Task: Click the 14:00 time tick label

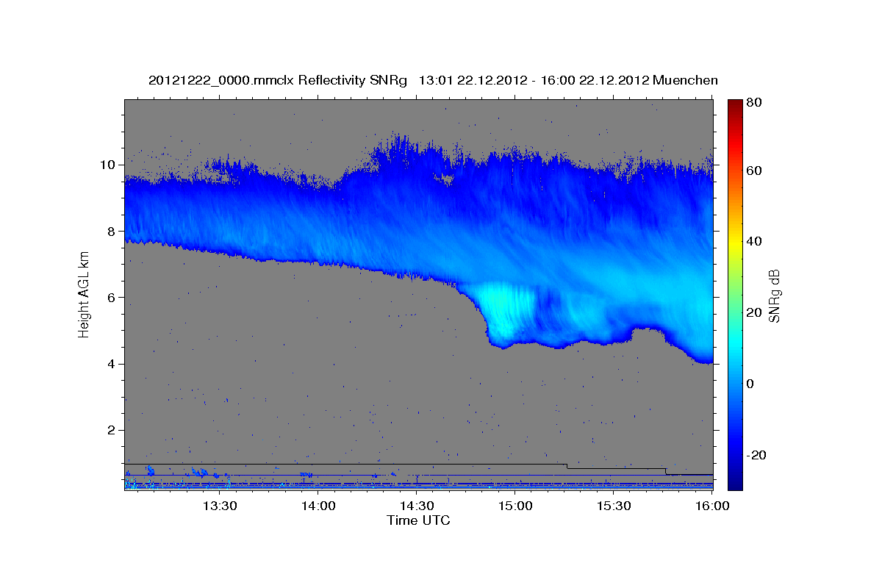Action: pos(319,506)
